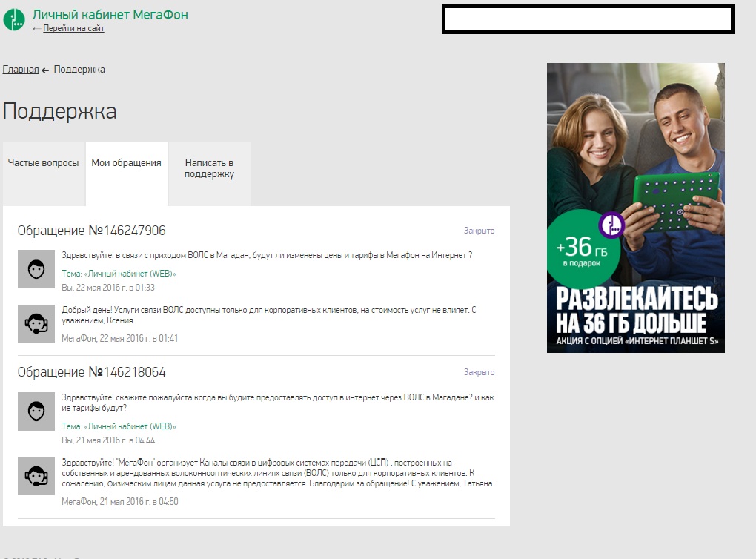Click user avatar in request №146247906

[36, 268]
